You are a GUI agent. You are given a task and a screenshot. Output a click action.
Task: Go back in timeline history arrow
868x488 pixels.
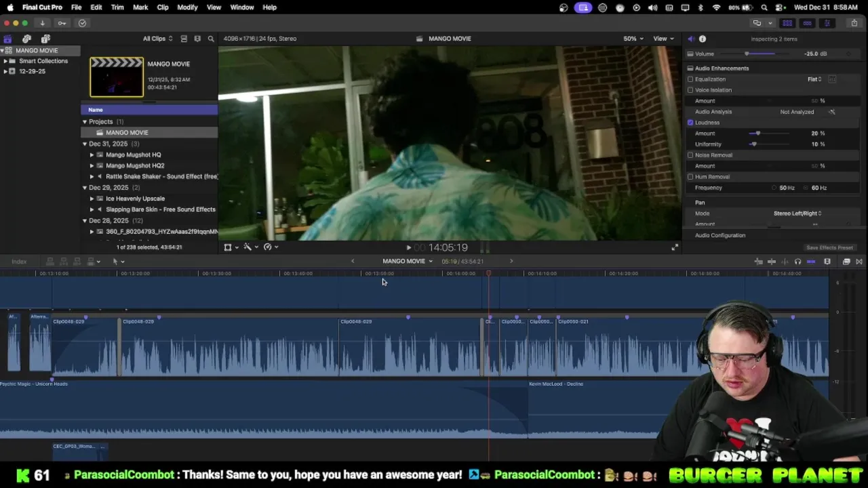tap(353, 262)
